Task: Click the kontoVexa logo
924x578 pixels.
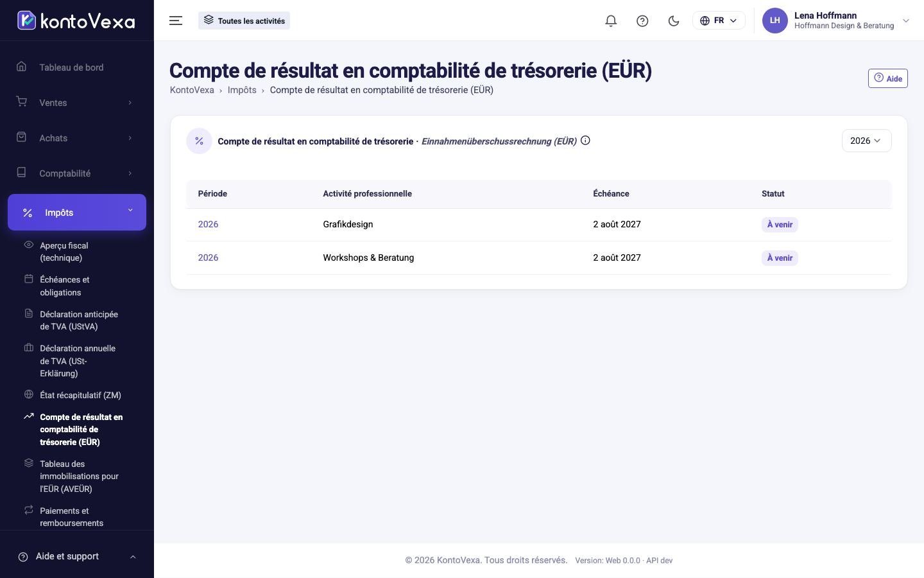Action: pos(76,21)
